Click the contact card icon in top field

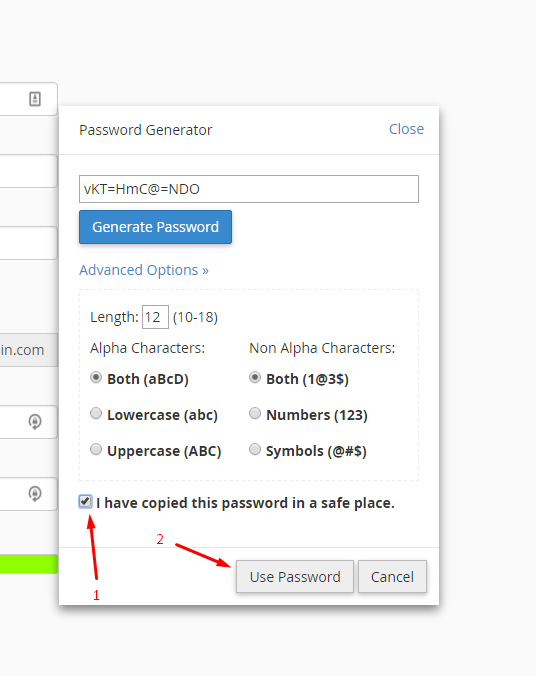point(35,99)
